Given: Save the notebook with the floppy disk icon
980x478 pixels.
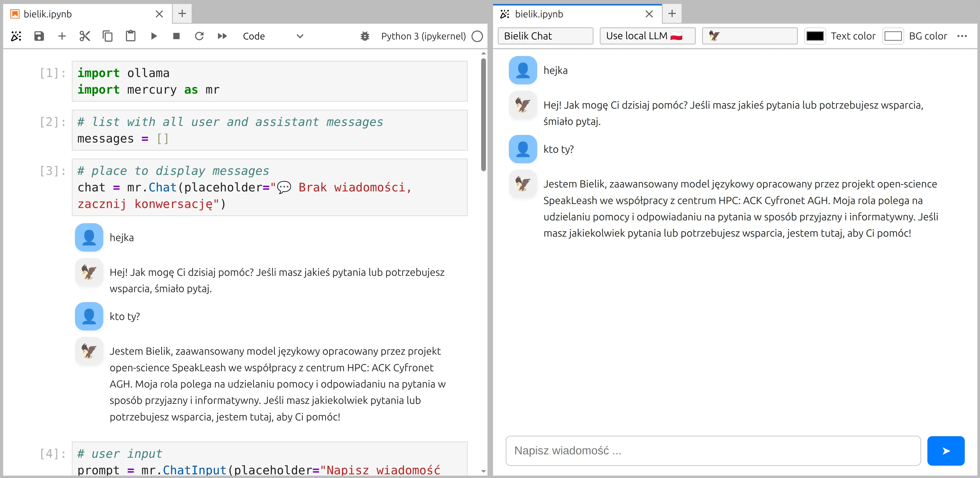Looking at the screenshot, I should (x=39, y=36).
